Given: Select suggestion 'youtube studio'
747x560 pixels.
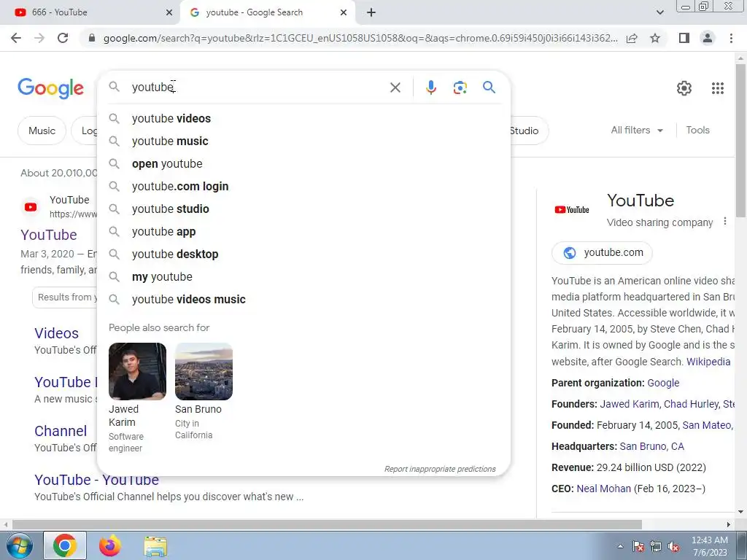Looking at the screenshot, I should (303, 209).
